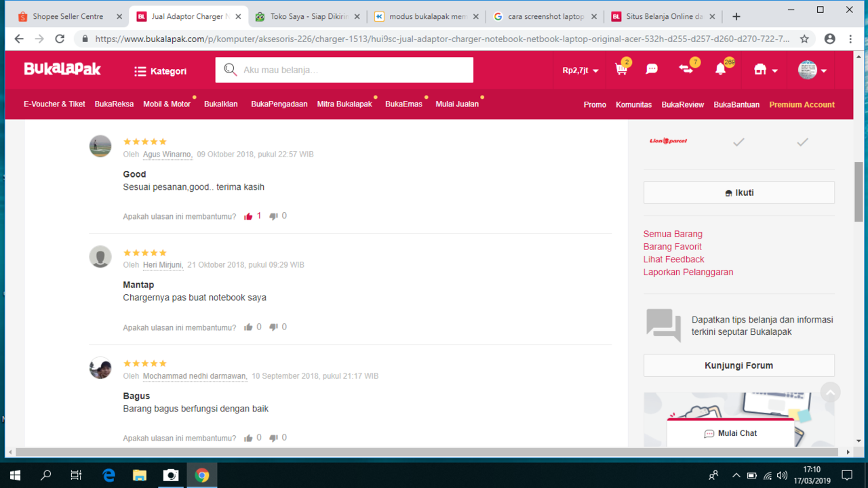The height and width of the screenshot is (488, 868).
Task: Open the shopping cart icon
Action: (621, 69)
